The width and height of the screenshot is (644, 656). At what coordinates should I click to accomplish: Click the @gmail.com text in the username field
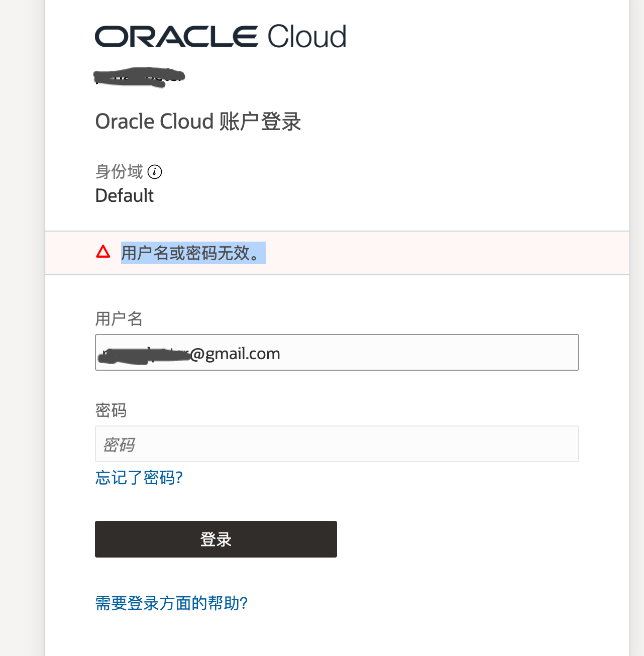point(235,354)
